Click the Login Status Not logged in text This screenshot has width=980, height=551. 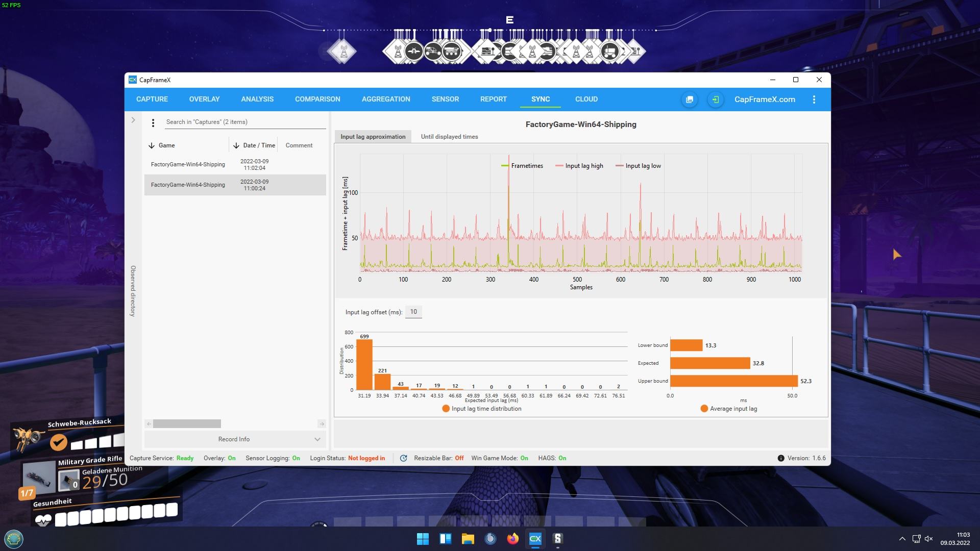[348, 458]
